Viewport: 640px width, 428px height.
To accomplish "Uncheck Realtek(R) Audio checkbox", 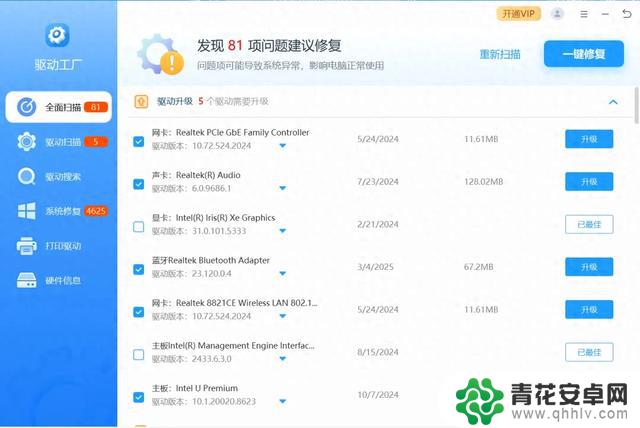I will pos(139,184).
